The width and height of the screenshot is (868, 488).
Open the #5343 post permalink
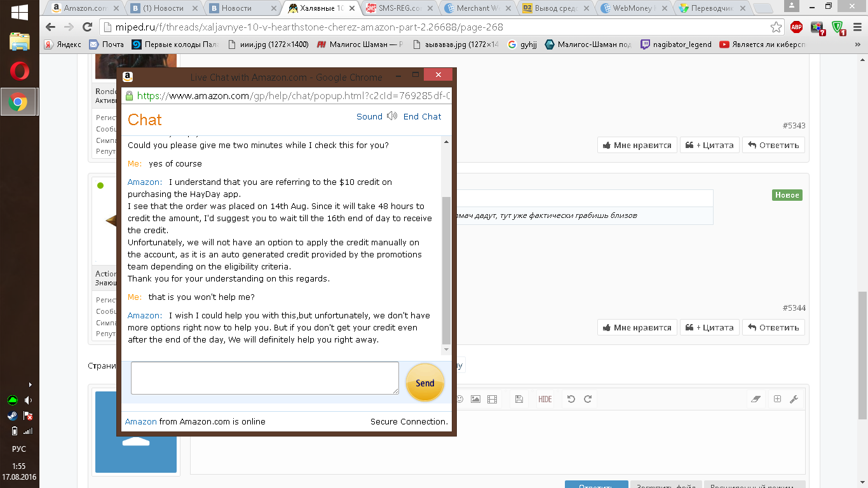click(794, 126)
